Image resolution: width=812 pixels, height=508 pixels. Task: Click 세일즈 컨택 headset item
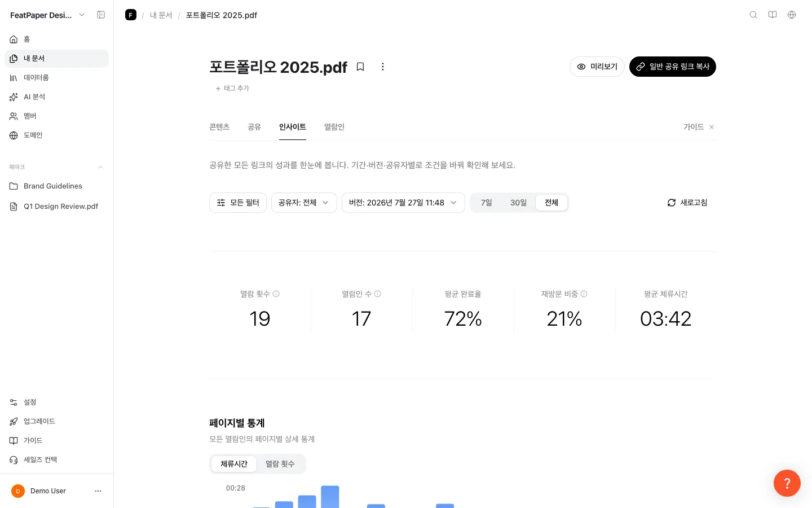[x=56, y=460]
